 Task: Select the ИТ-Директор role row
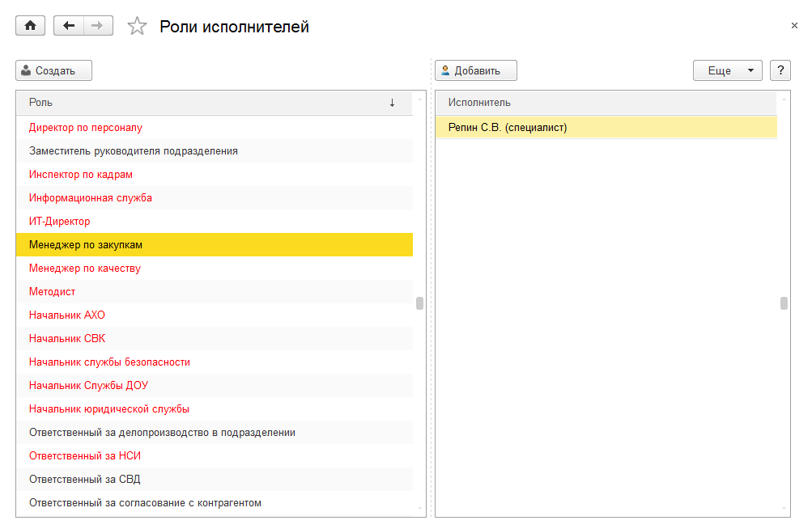pyautogui.click(x=60, y=221)
